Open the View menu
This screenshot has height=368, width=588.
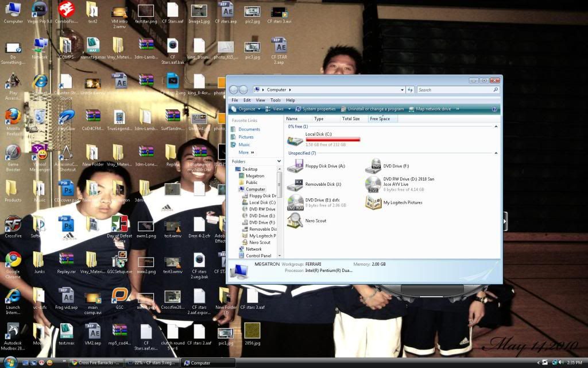[x=261, y=100]
